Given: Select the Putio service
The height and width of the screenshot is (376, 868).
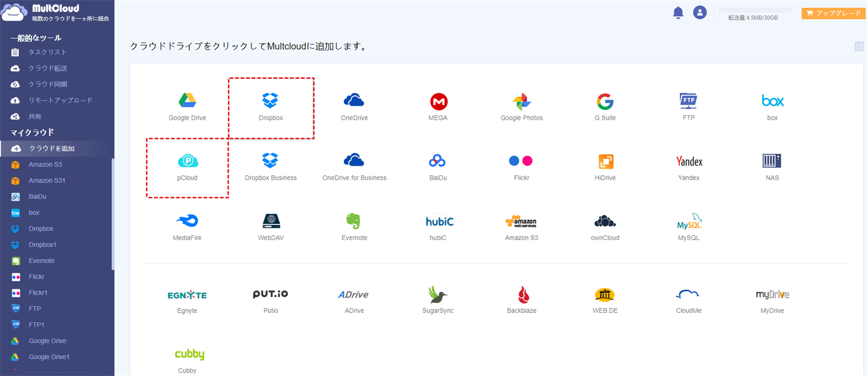Looking at the screenshot, I should (x=270, y=300).
